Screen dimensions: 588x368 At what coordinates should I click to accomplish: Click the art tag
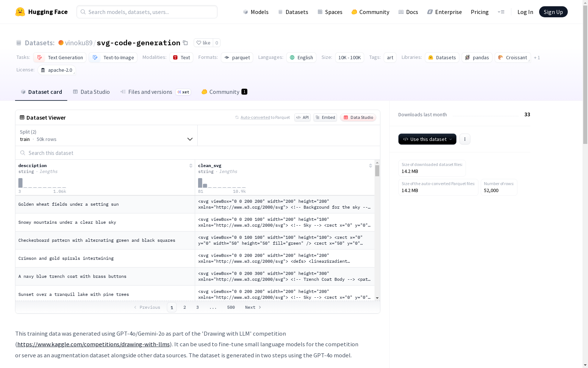(390, 57)
